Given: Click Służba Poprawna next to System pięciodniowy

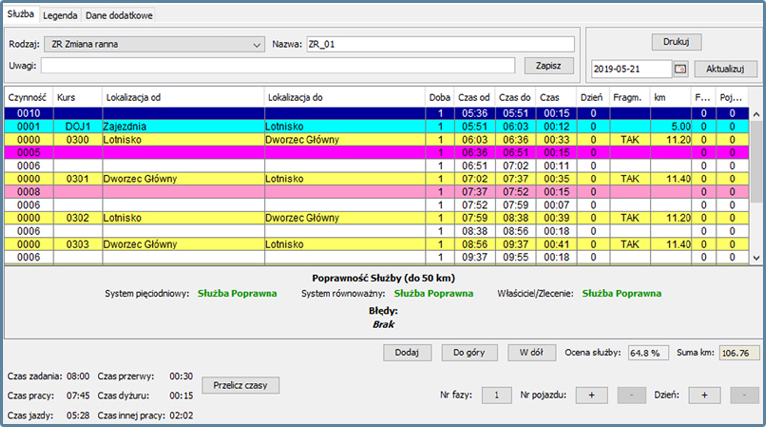Looking at the screenshot, I should tap(237, 294).
